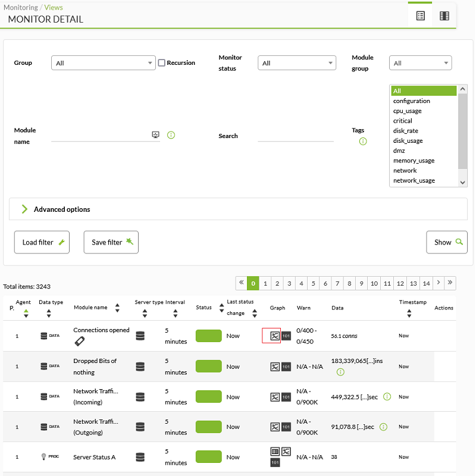Open 101 data icon for Server Status A
This screenshot has height=476, width=476.
(275, 462)
